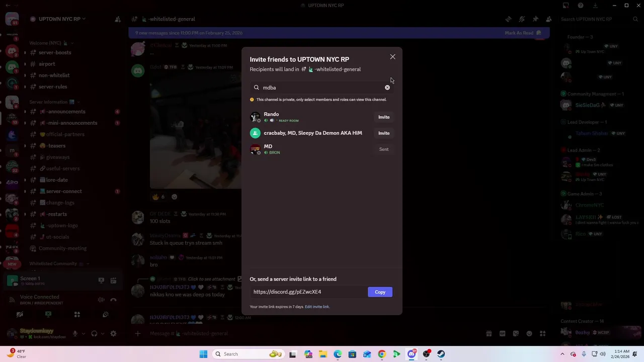
Task: Open the add attachment plus button
Action: pyautogui.click(x=138, y=333)
